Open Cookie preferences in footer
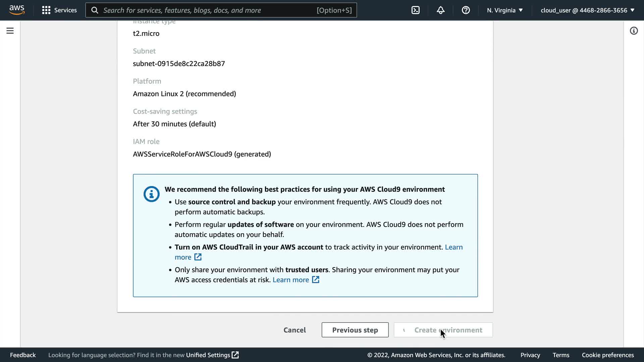 (607, 355)
